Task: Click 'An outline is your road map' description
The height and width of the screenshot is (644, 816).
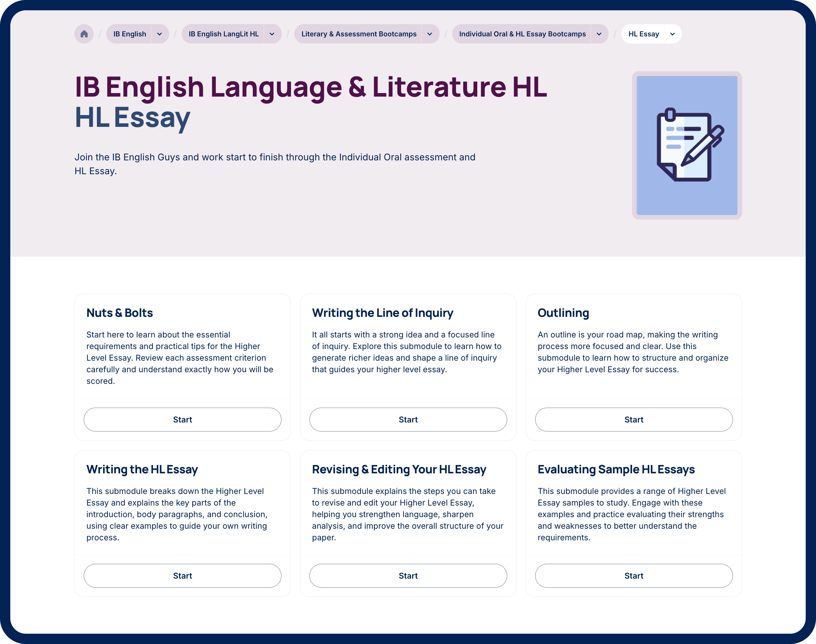Action: tap(633, 352)
